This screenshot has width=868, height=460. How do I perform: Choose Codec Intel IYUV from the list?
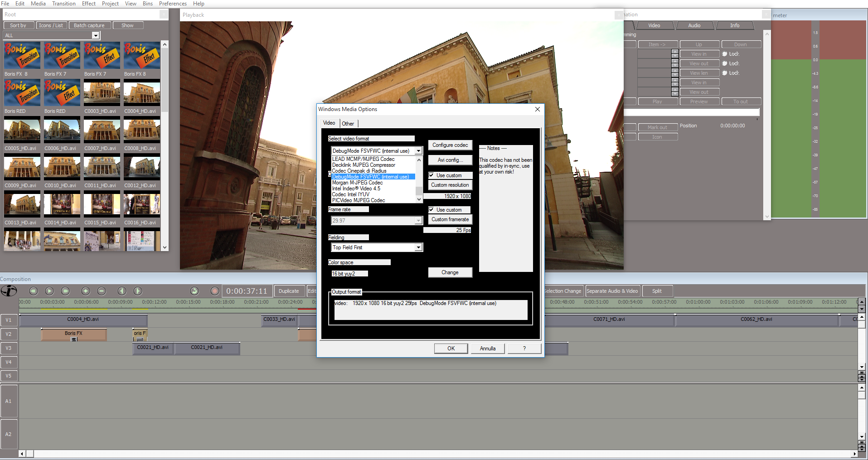pos(350,194)
